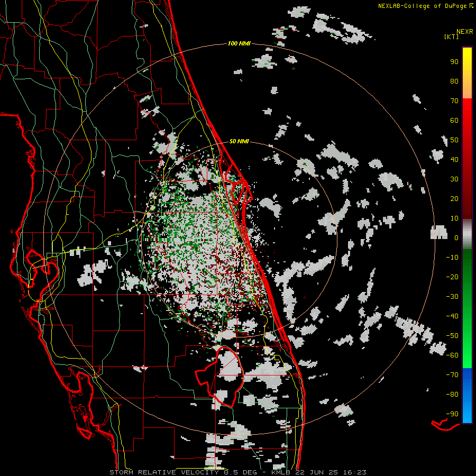Click the 40 value on velocity scale
Image resolution: width=476 pixels, height=476 pixels.
click(454, 160)
